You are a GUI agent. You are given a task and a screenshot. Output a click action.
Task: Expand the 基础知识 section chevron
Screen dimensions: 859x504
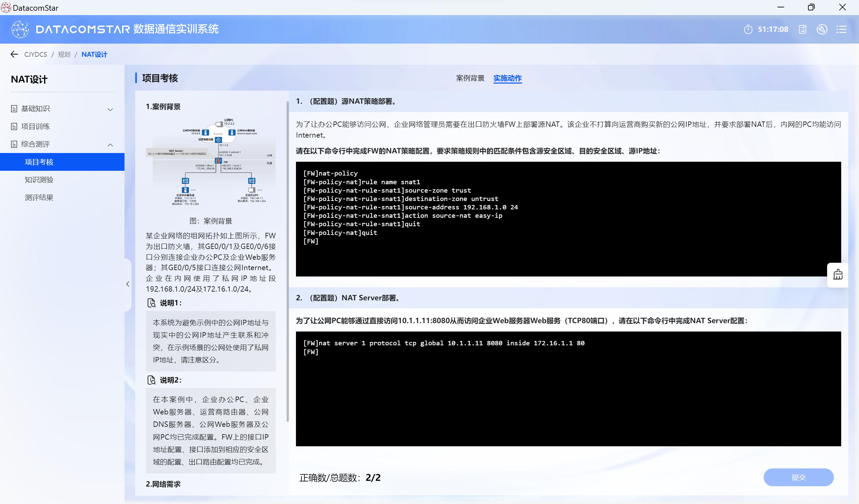pos(110,109)
